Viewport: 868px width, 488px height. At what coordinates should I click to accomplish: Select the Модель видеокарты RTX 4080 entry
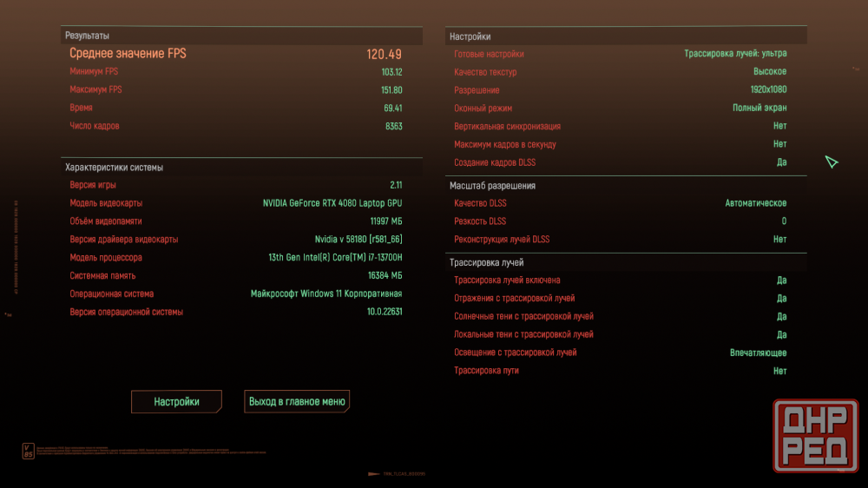point(332,203)
